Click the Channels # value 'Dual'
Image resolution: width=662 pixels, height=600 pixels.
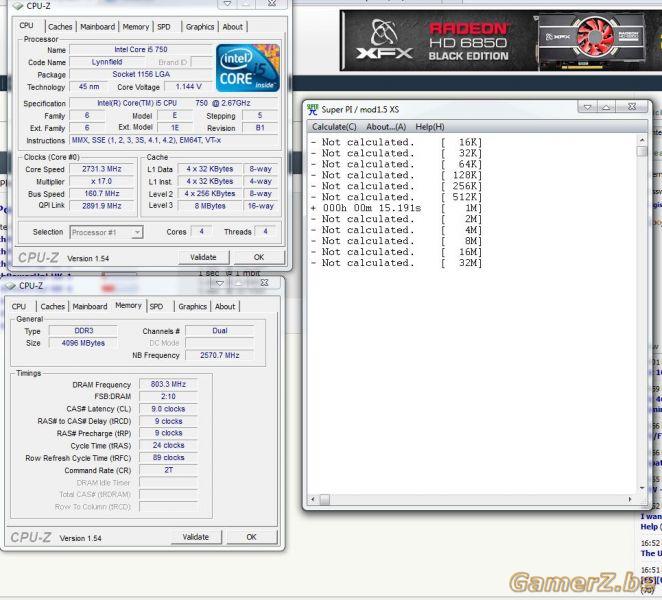(220, 331)
